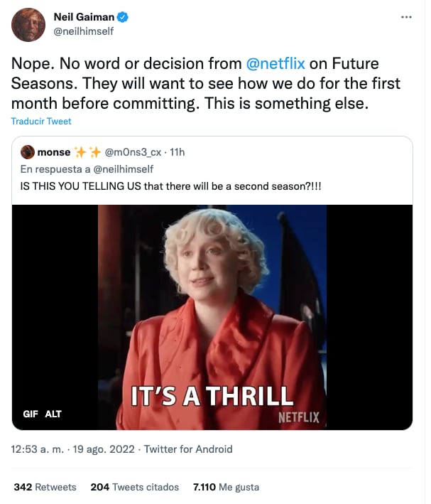The image size is (431, 504).
Task: Open the monse quoted user name
Action: (x=54, y=152)
